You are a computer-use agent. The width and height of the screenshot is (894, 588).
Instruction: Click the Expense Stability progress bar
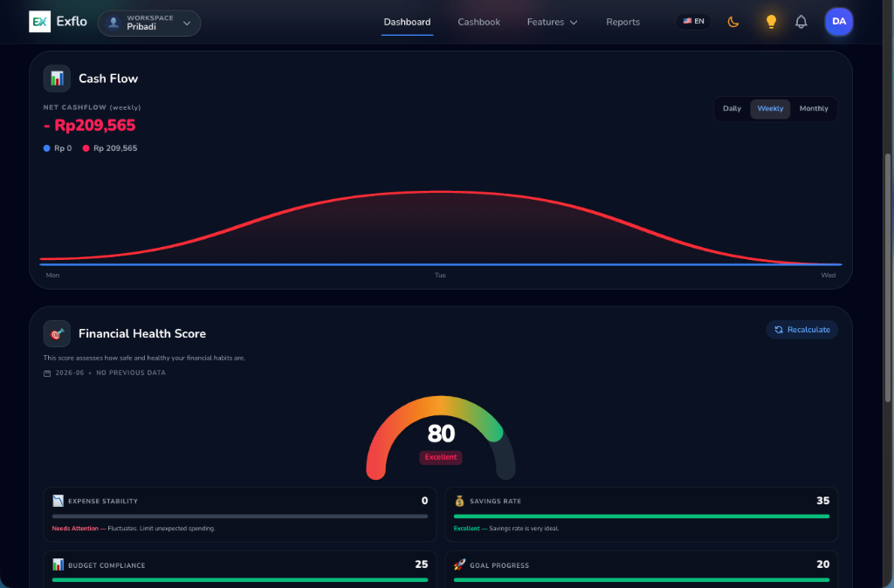click(240, 516)
